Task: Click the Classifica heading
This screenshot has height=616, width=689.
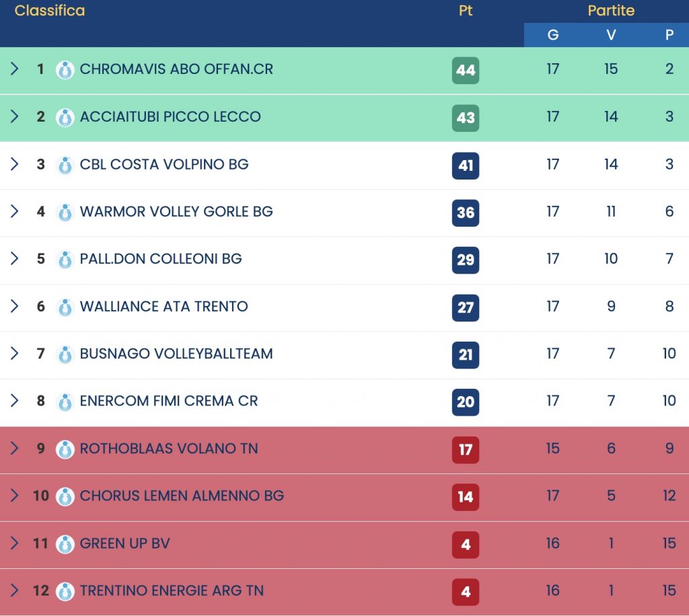Action: [x=50, y=11]
